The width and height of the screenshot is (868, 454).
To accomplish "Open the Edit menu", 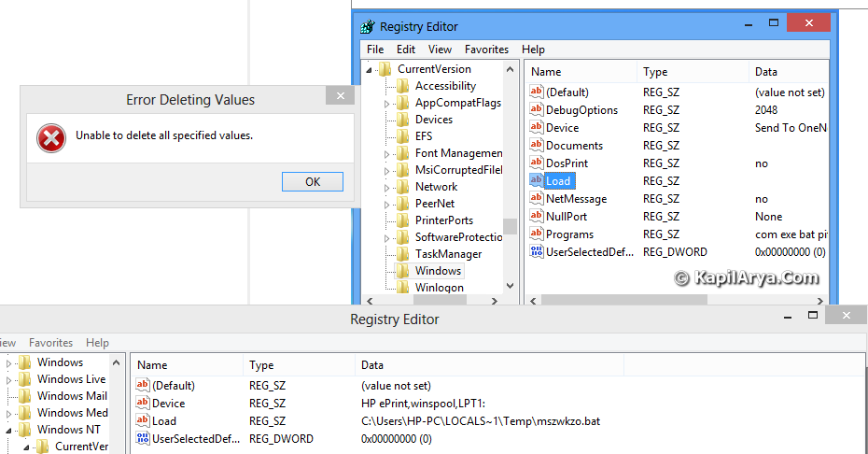I will click(406, 50).
